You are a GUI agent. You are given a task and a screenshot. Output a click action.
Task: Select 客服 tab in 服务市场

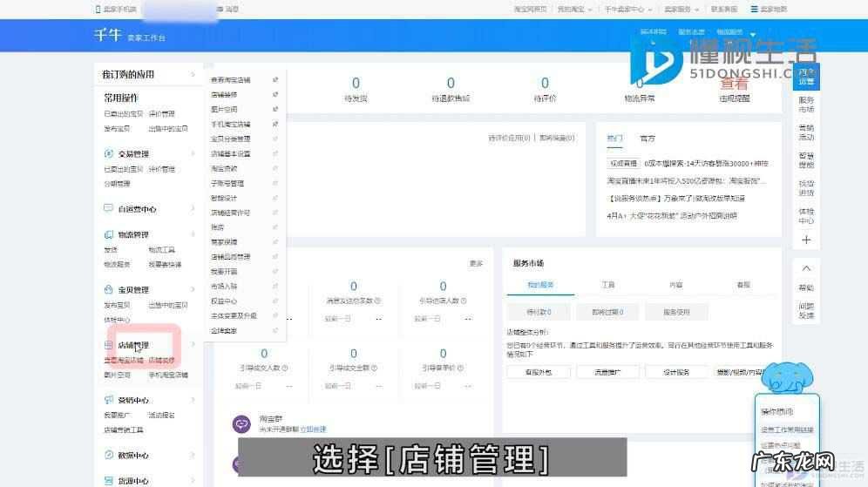point(743,285)
